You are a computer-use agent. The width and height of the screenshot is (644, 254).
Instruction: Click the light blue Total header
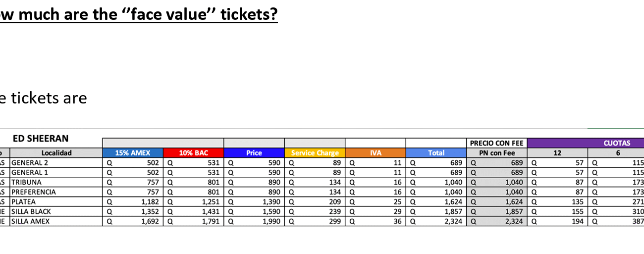point(436,153)
